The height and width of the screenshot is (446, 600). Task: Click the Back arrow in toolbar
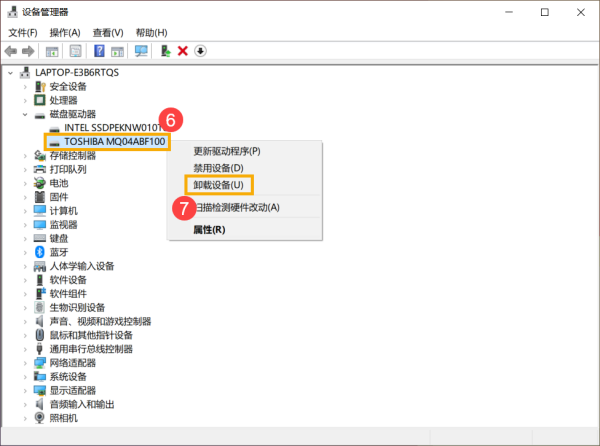tap(11, 51)
